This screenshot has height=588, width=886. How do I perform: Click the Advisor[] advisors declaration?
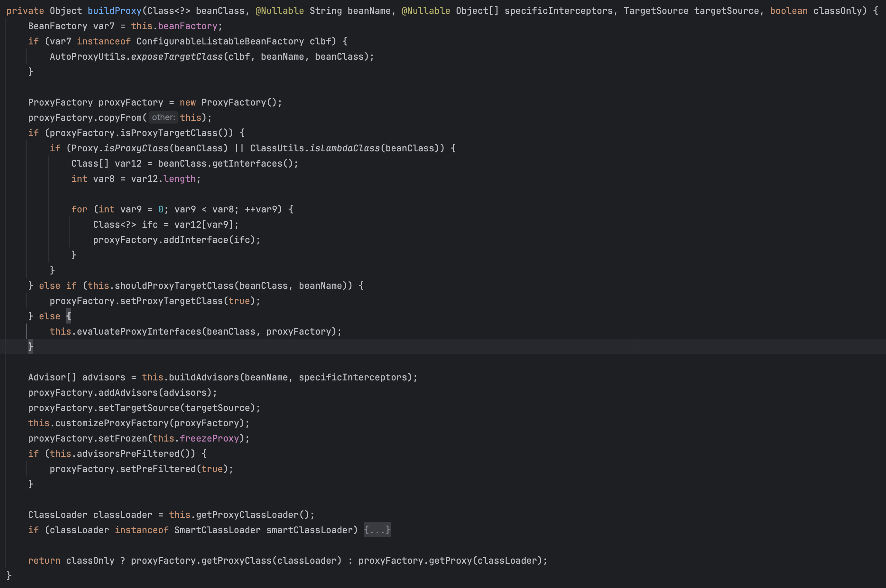click(x=76, y=377)
